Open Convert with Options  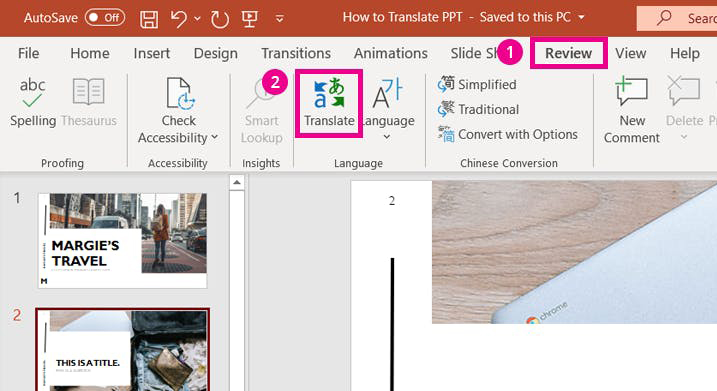(508, 134)
